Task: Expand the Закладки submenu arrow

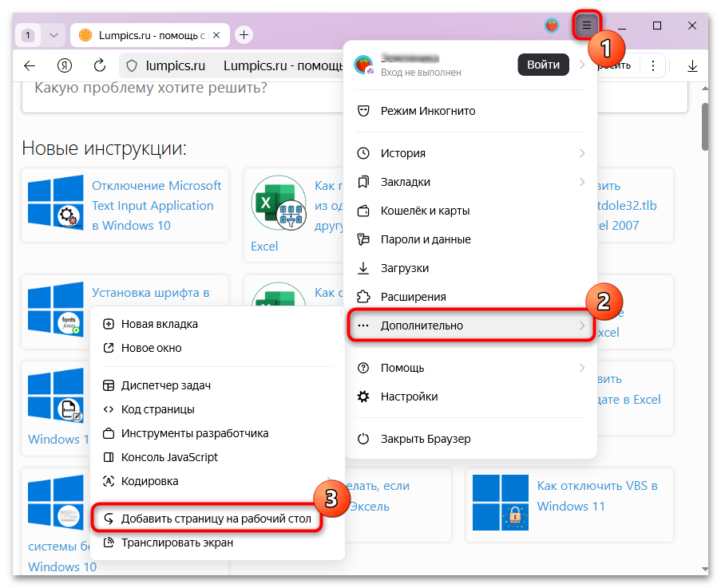Action: pos(584,181)
